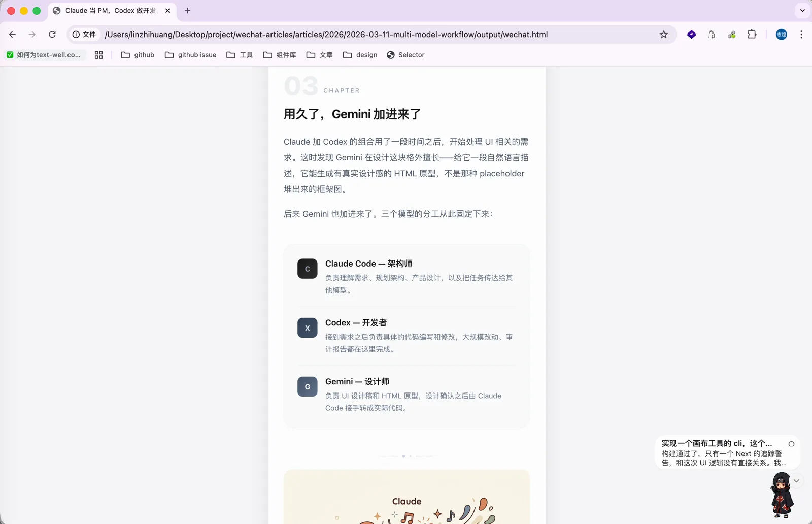Click paragraph starting 后来 Gemini 也加进来了
This screenshot has height=524, width=812.
point(388,214)
